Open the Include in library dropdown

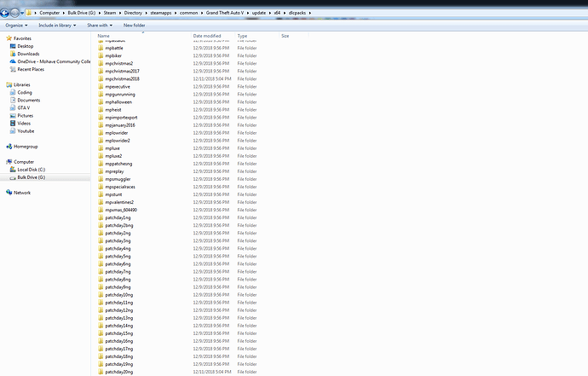57,26
